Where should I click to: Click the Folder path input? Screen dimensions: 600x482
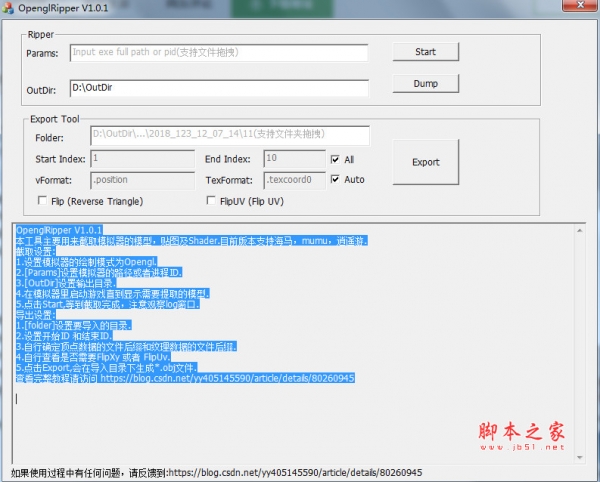click(x=230, y=135)
